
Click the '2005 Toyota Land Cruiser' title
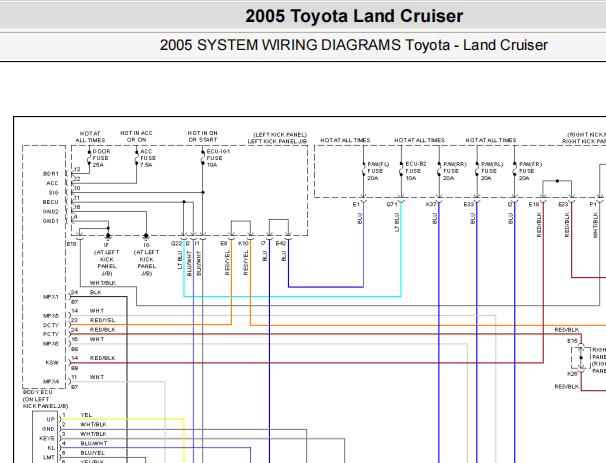pyautogui.click(x=354, y=16)
